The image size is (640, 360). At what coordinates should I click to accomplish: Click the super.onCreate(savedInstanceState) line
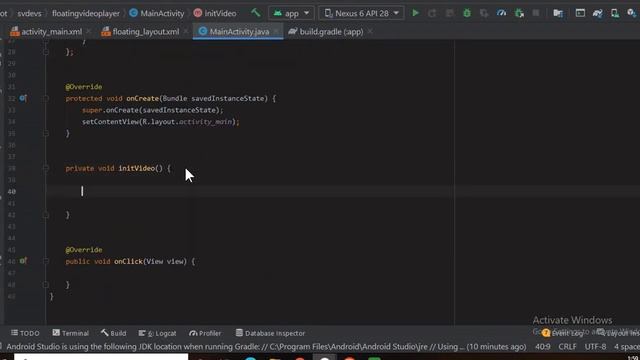(153, 110)
